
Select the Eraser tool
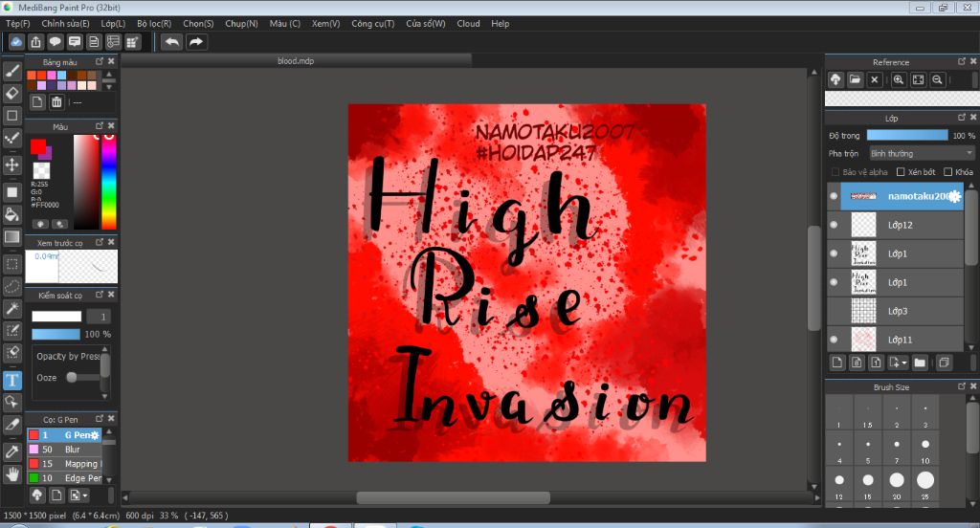(11, 93)
